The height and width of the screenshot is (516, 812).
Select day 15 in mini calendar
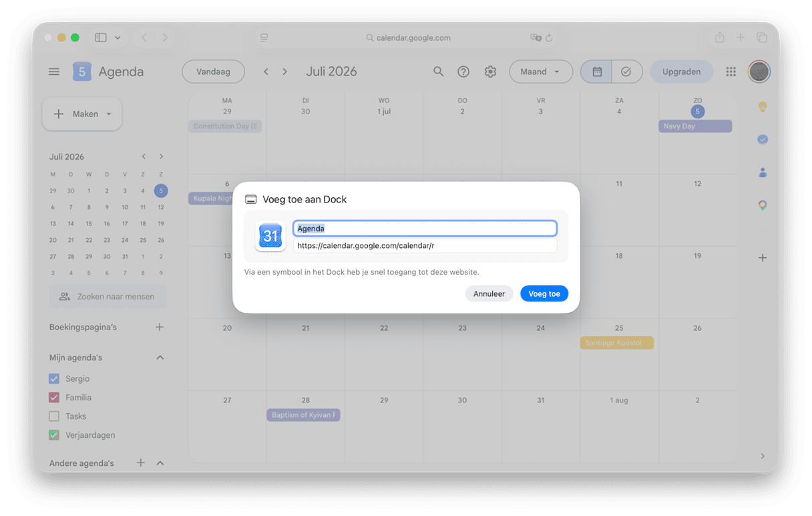tap(89, 224)
